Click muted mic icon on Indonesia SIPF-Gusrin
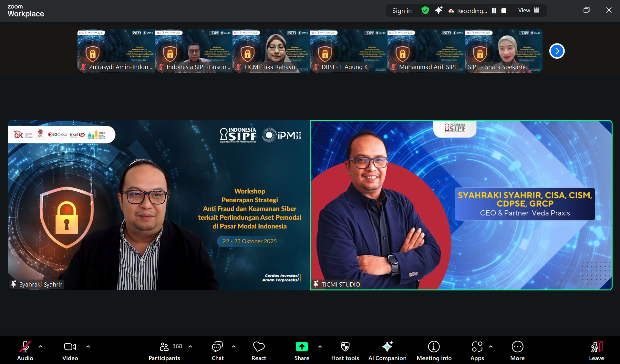Image resolution: width=620 pixels, height=364 pixels. click(161, 67)
